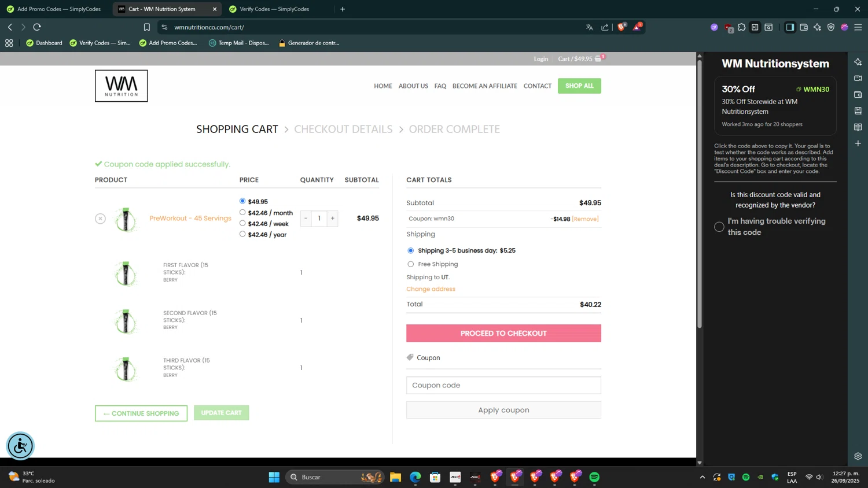
Task: Select "I'm having trouble verifying this code"
Action: pos(719,227)
